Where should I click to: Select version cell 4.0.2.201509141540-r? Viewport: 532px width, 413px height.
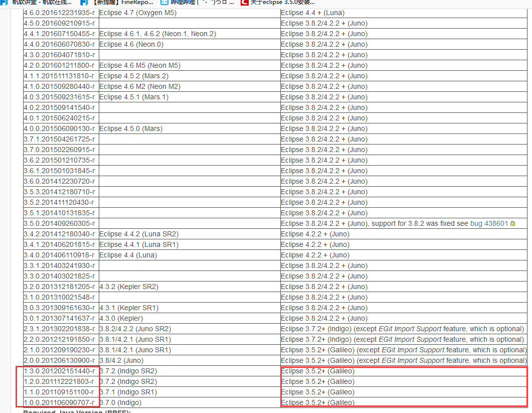click(x=61, y=107)
